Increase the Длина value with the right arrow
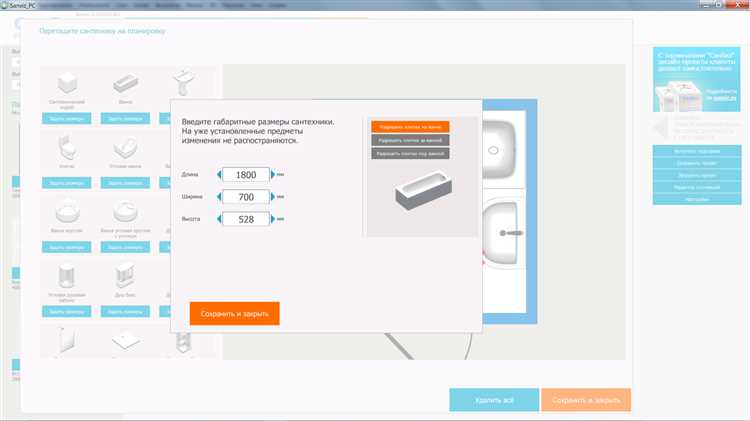The image size is (750, 421). click(x=275, y=175)
